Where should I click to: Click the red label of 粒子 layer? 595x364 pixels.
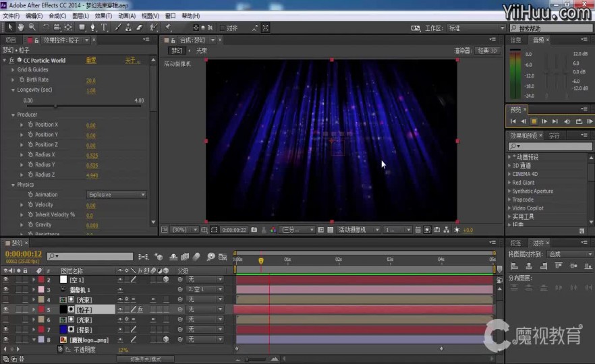coord(41,309)
